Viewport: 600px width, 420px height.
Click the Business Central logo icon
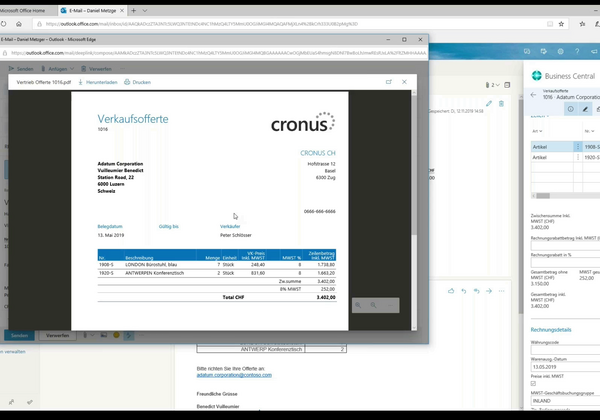(538, 75)
